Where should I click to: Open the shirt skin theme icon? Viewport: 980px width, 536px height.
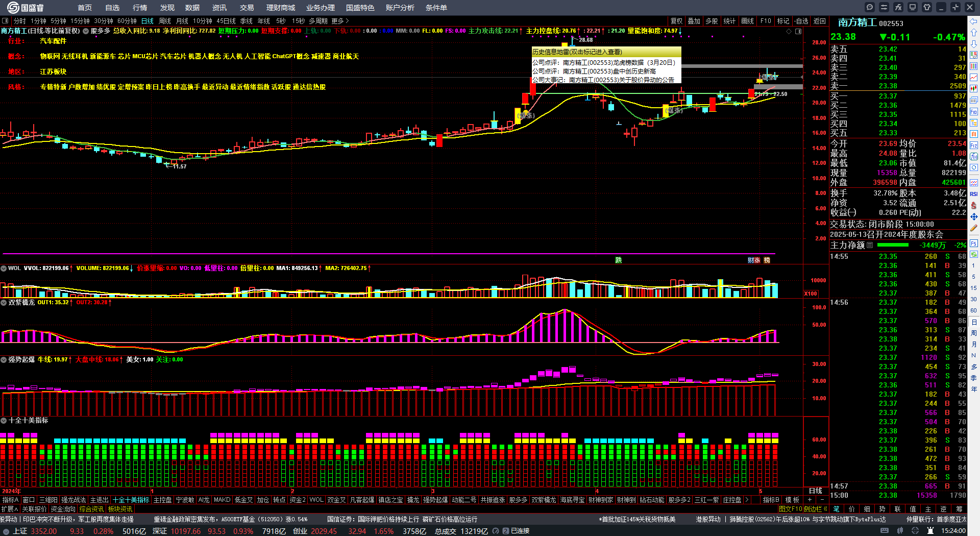[927, 7]
